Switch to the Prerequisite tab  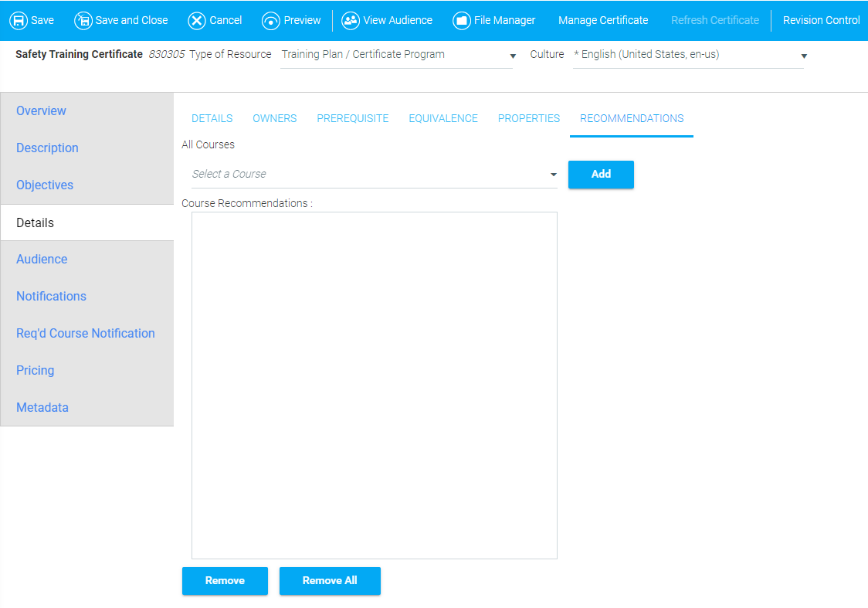click(x=353, y=119)
